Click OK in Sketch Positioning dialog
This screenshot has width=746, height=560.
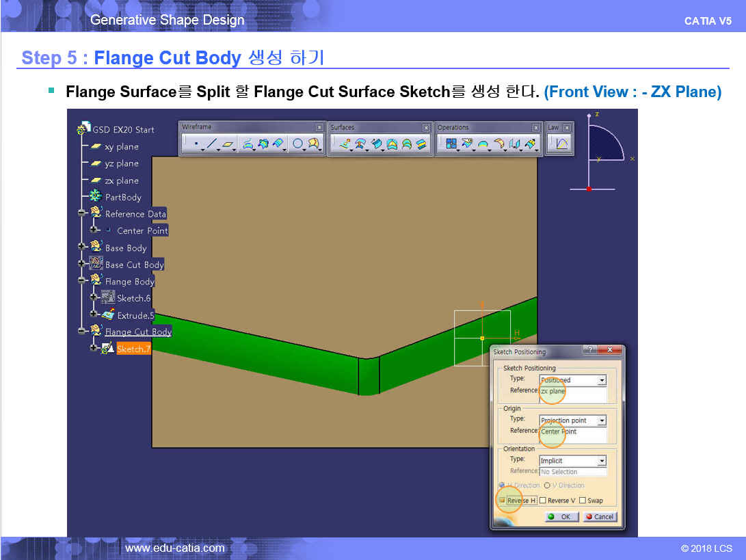pyautogui.click(x=561, y=517)
